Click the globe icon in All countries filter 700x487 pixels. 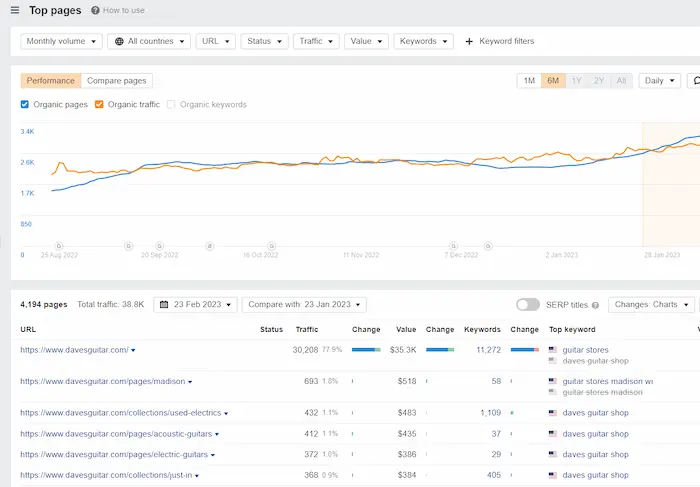click(x=120, y=42)
